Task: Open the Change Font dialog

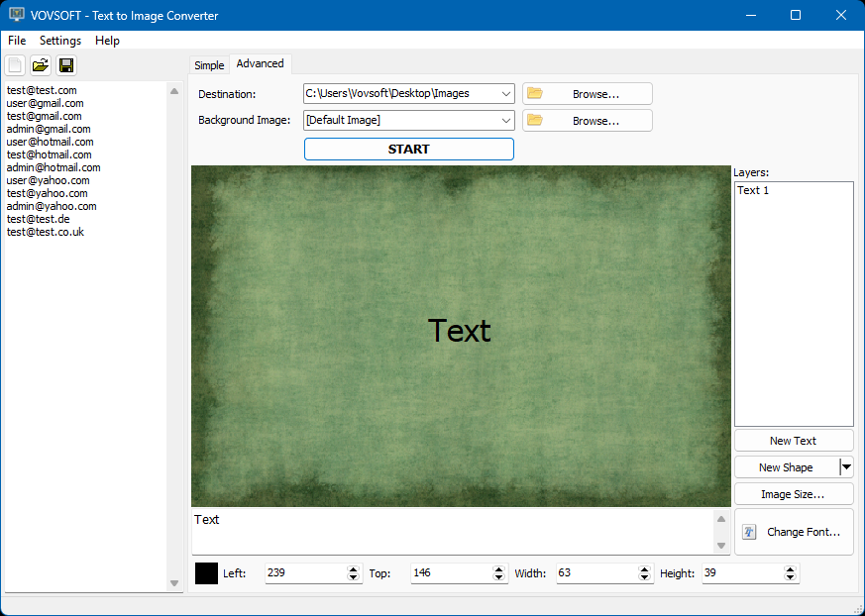Action: click(793, 532)
